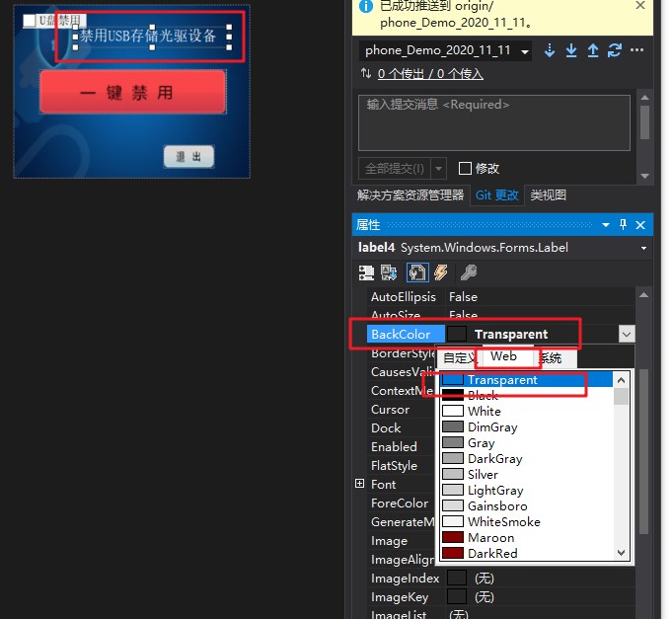Viewport: 672px width, 619px height.
Task: Dismiss the push success notification
Action: 640,5
